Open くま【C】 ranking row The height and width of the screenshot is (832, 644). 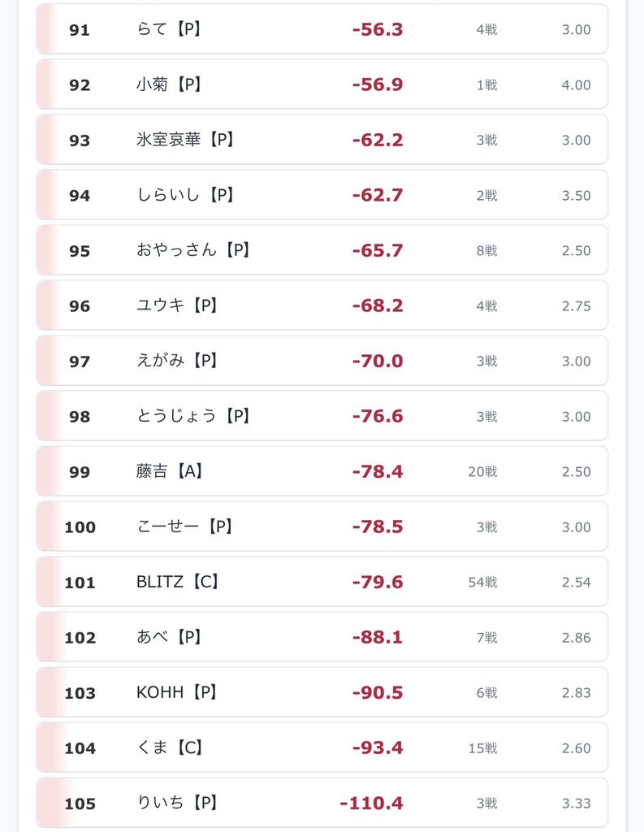tap(322, 747)
